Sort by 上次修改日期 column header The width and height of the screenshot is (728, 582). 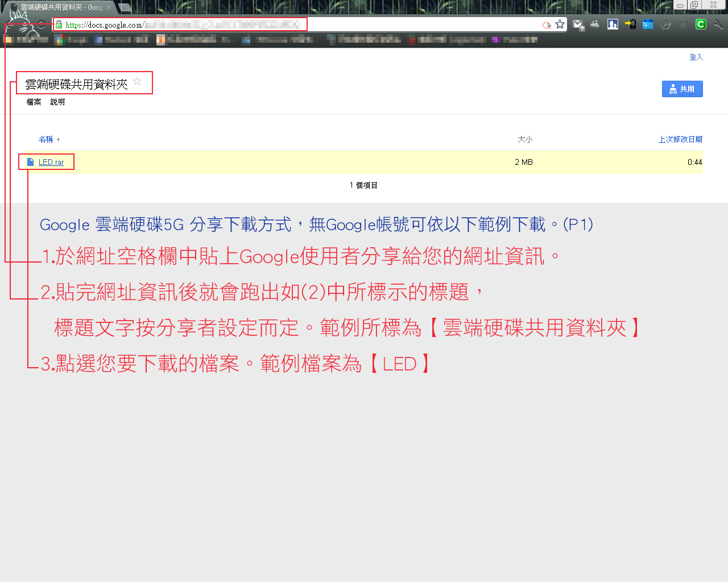click(680, 139)
